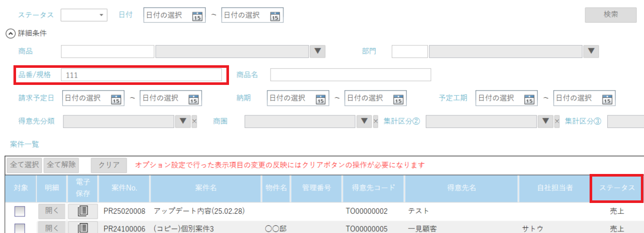Click the 集計区分③ field
644x233 pixels.
(x=625, y=122)
